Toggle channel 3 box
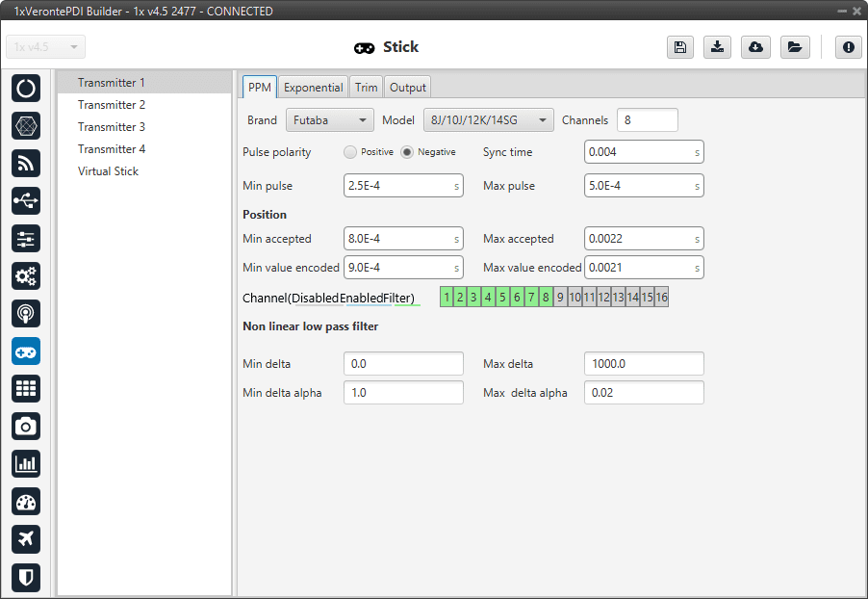This screenshot has height=599, width=868. tap(473, 297)
